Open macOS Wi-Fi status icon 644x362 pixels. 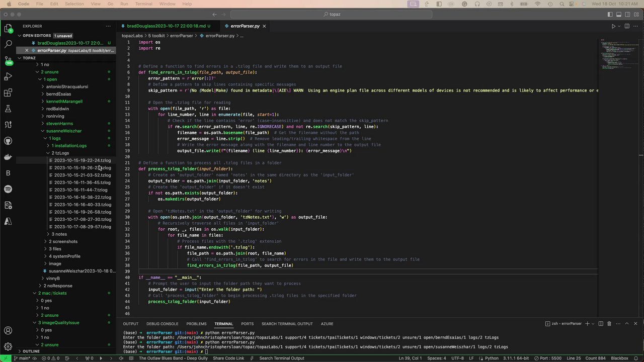tap(537, 4)
